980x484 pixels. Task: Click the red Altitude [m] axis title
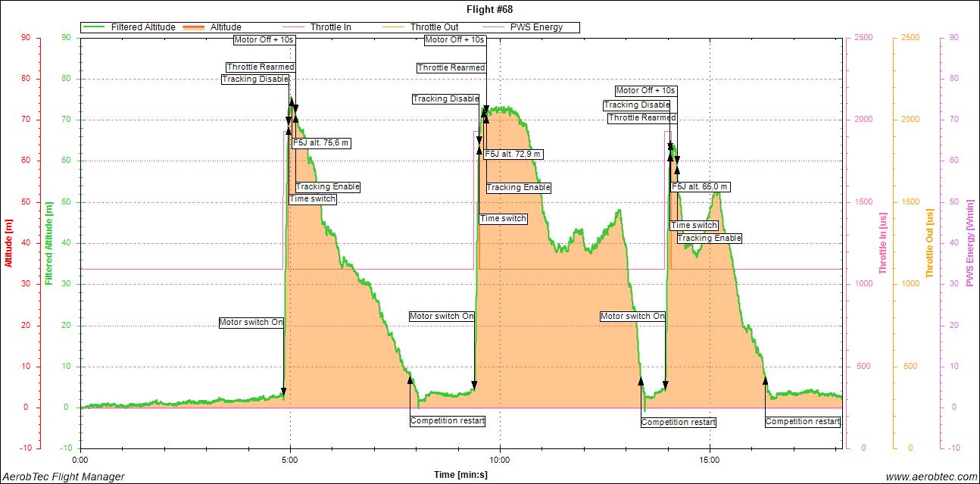pos(9,242)
